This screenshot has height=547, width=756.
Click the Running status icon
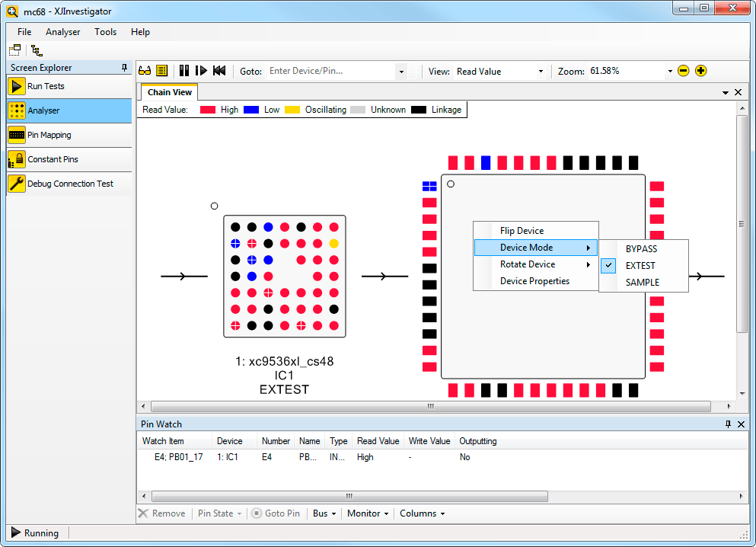point(16,533)
